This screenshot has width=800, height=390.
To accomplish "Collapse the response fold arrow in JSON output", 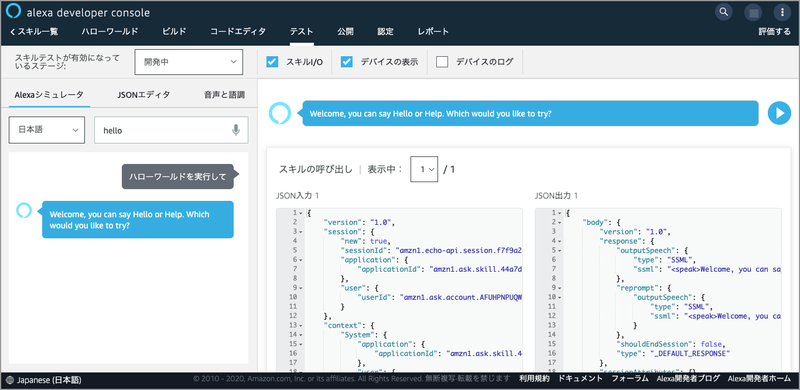I will (x=560, y=241).
